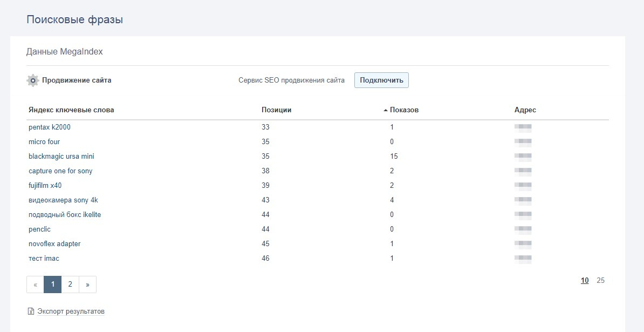The image size is (644, 332).
Task: Sort by Позиции column header
Action: 276,110
